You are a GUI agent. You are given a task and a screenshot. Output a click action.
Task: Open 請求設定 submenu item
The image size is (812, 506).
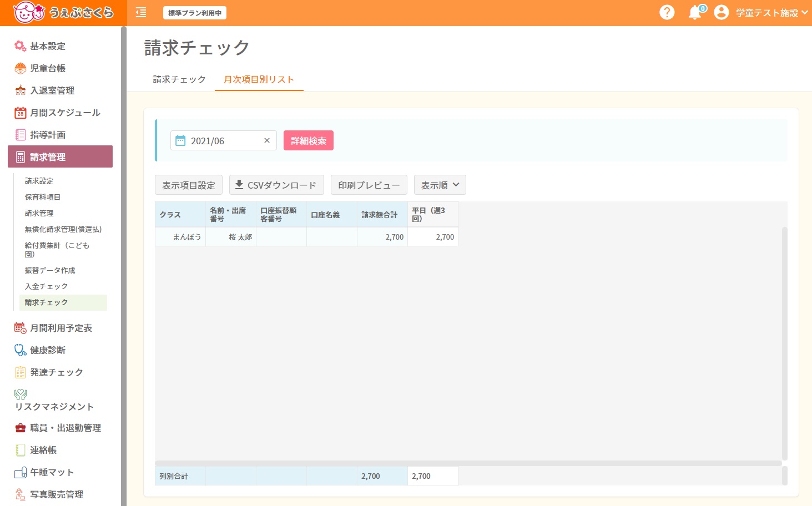point(39,181)
